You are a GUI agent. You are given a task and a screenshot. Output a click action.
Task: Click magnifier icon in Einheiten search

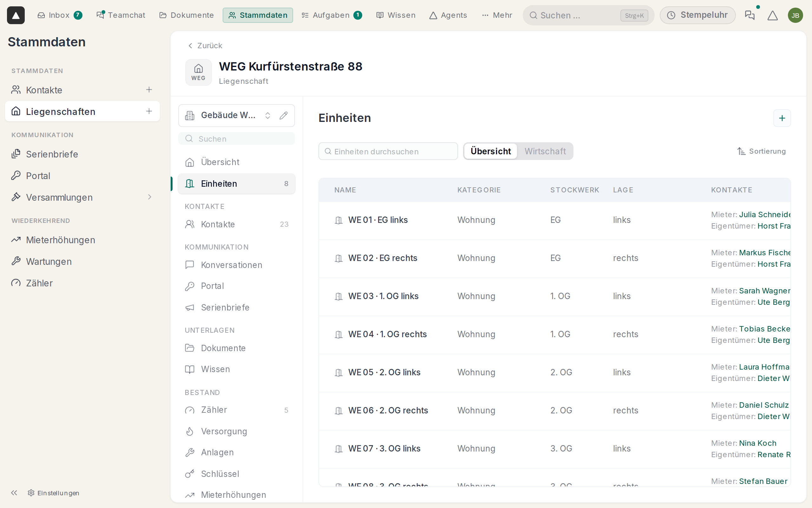(328, 151)
